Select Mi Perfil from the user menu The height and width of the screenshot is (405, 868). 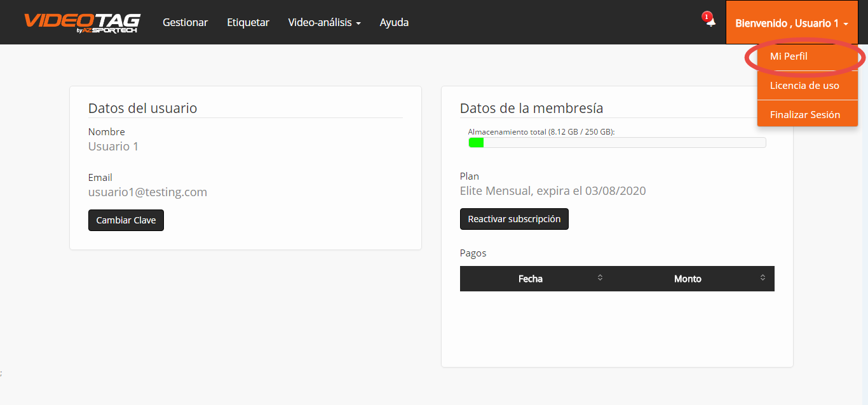789,56
